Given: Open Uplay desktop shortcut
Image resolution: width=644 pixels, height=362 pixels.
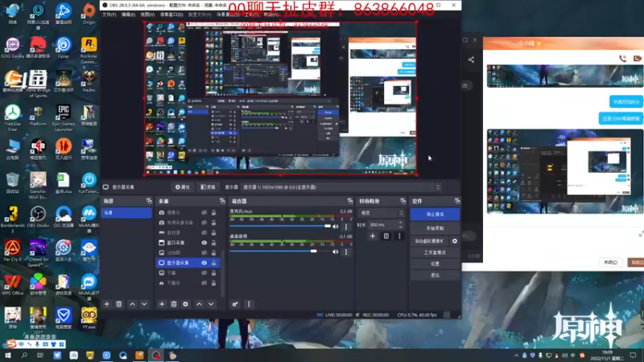Looking at the screenshot, I should coord(64,47).
